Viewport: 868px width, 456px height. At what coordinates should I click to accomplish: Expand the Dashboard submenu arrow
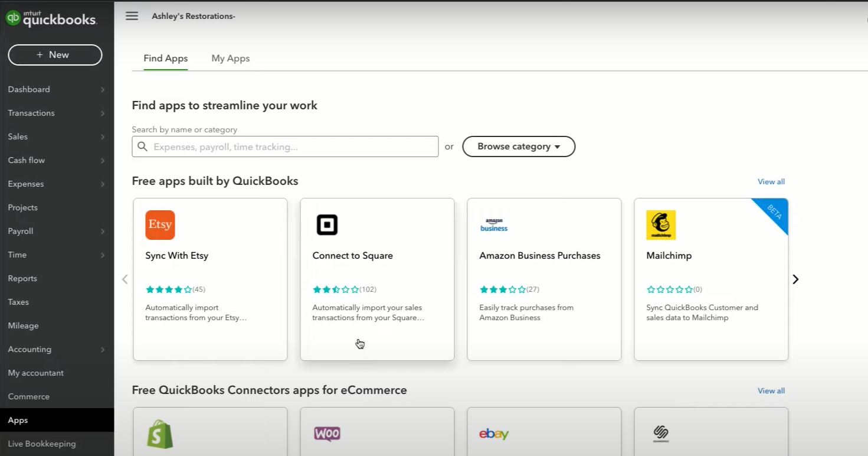[103, 89]
